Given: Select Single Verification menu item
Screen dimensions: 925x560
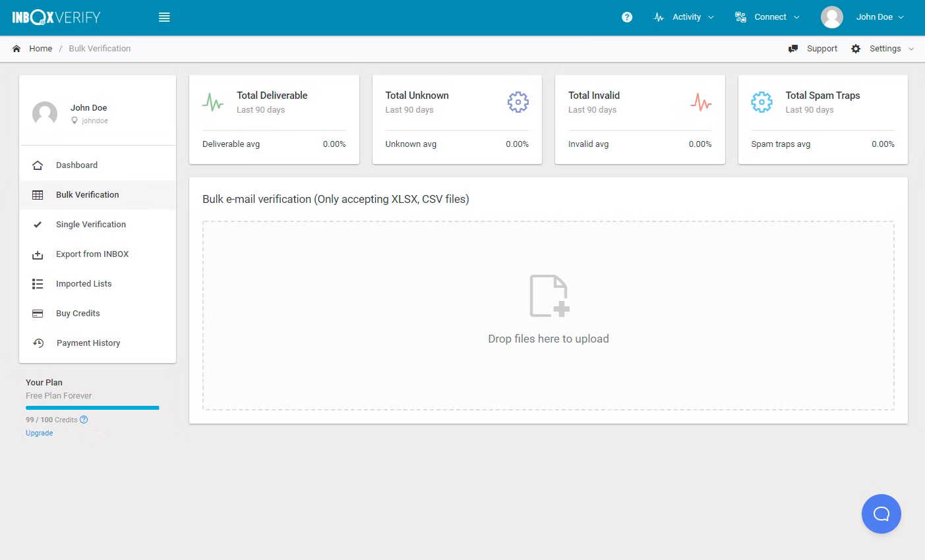Looking at the screenshot, I should coord(98,225).
